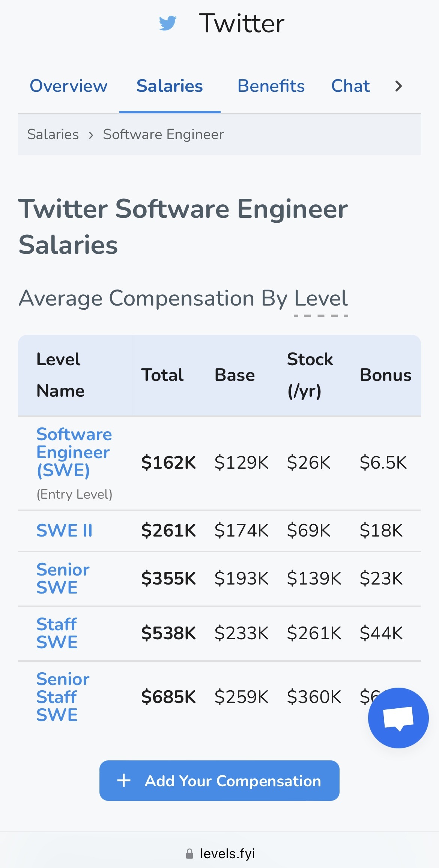Click the dotted-underlined Level heading word
Viewport: 439px width, 868px height.
click(321, 299)
